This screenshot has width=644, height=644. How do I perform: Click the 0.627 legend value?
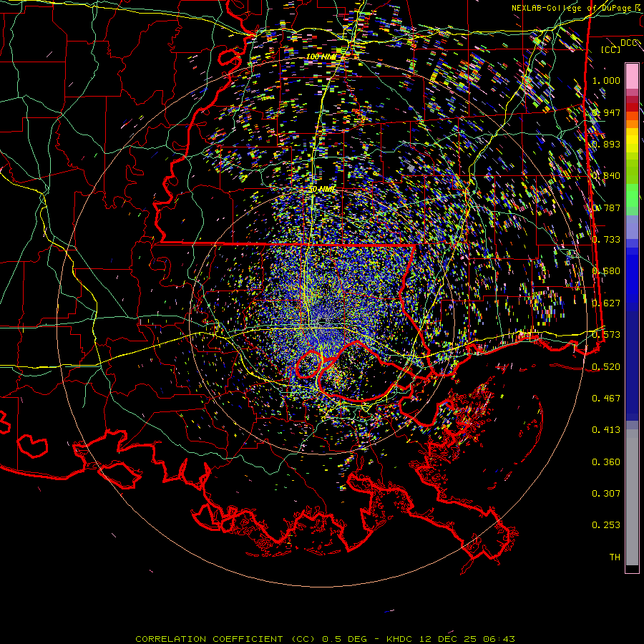click(x=606, y=303)
